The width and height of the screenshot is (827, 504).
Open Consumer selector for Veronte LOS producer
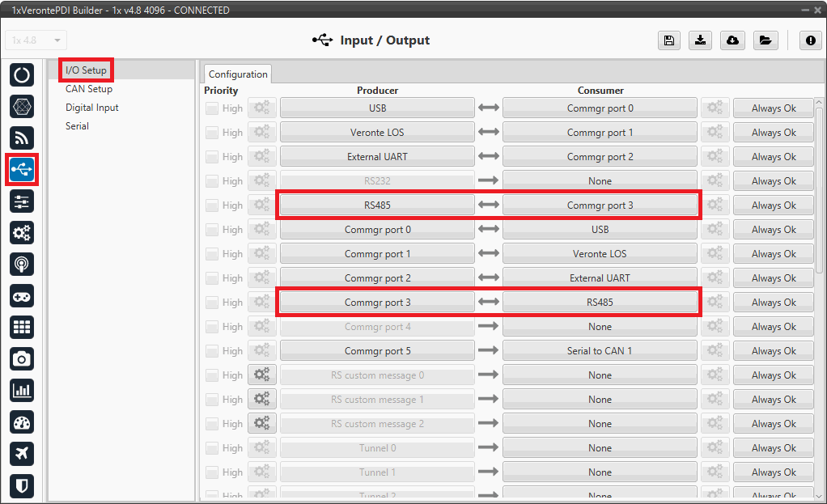click(600, 133)
